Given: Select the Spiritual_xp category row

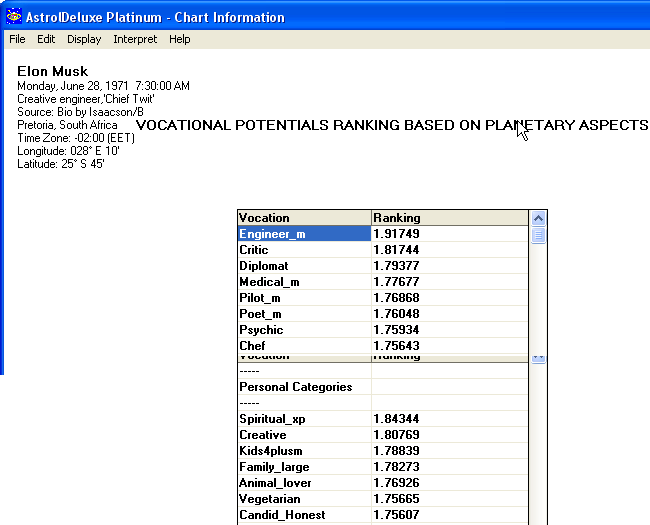Looking at the screenshot, I should point(383,419).
